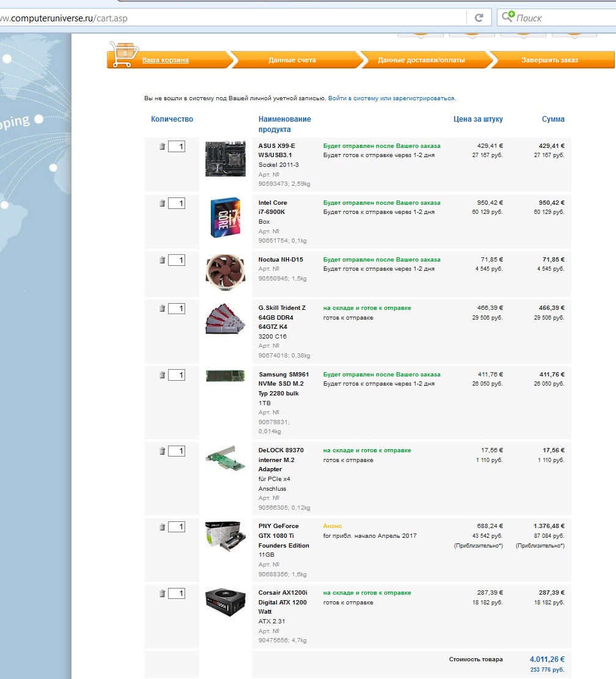This screenshot has width=616, height=679.
Task: Click 'for прибл. начало Апрель 2017' text
Action: tap(370, 536)
